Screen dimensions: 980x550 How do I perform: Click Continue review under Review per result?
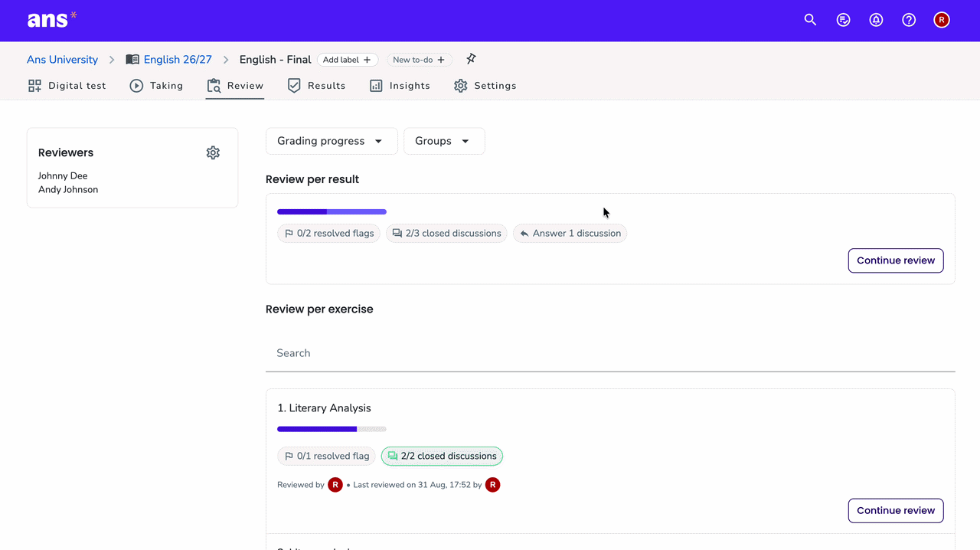click(x=896, y=260)
